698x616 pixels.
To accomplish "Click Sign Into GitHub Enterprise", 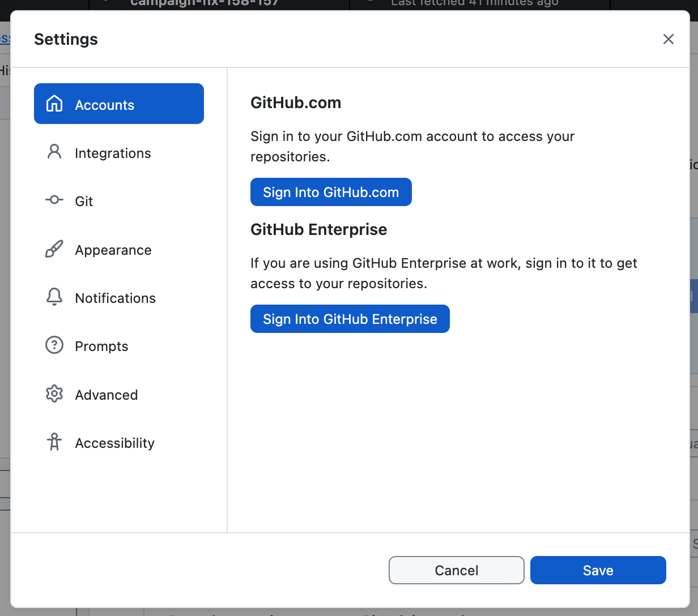I will click(x=350, y=319).
